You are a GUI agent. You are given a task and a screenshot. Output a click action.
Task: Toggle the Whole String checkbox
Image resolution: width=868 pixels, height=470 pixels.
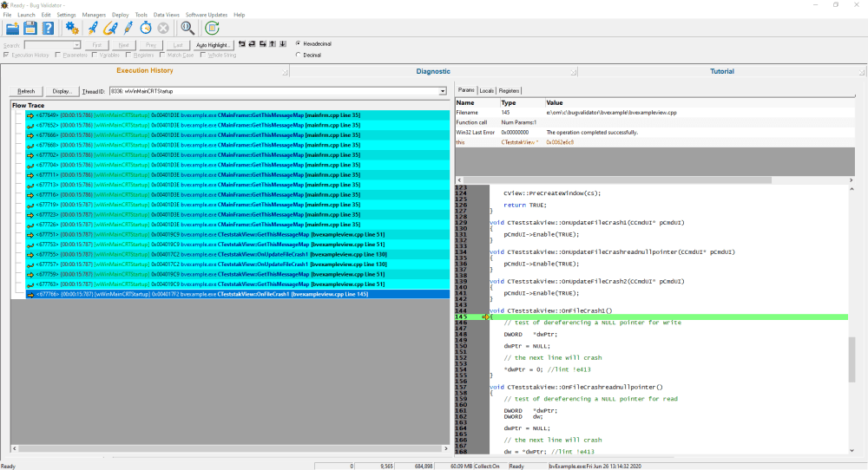[x=203, y=55]
